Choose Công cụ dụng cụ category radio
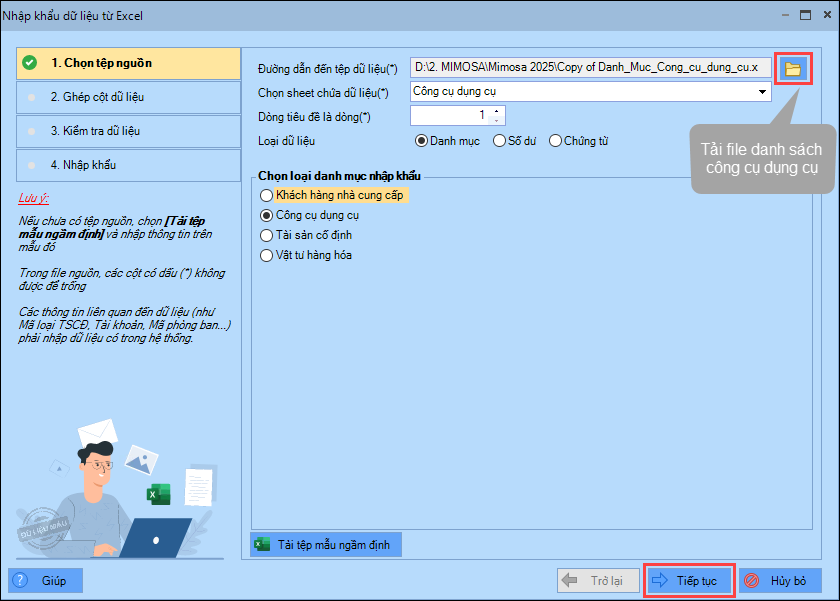 (266, 215)
